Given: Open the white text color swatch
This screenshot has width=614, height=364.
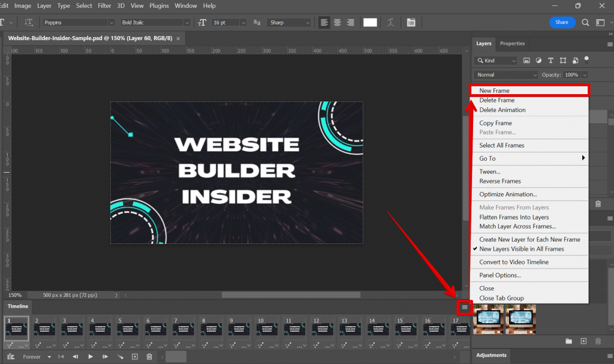Looking at the screenshot, I should coord(369,22).
